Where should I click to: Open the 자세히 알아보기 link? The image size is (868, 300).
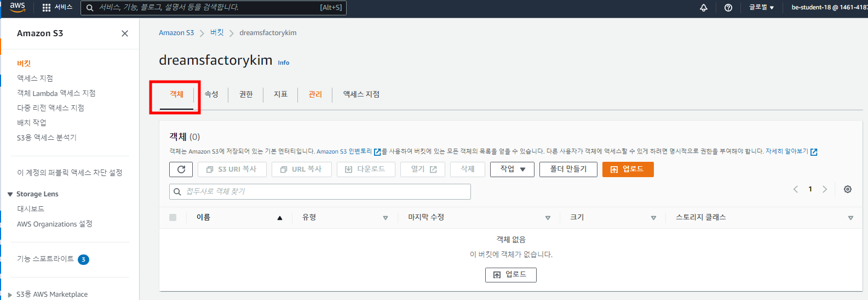coord(791,151)
